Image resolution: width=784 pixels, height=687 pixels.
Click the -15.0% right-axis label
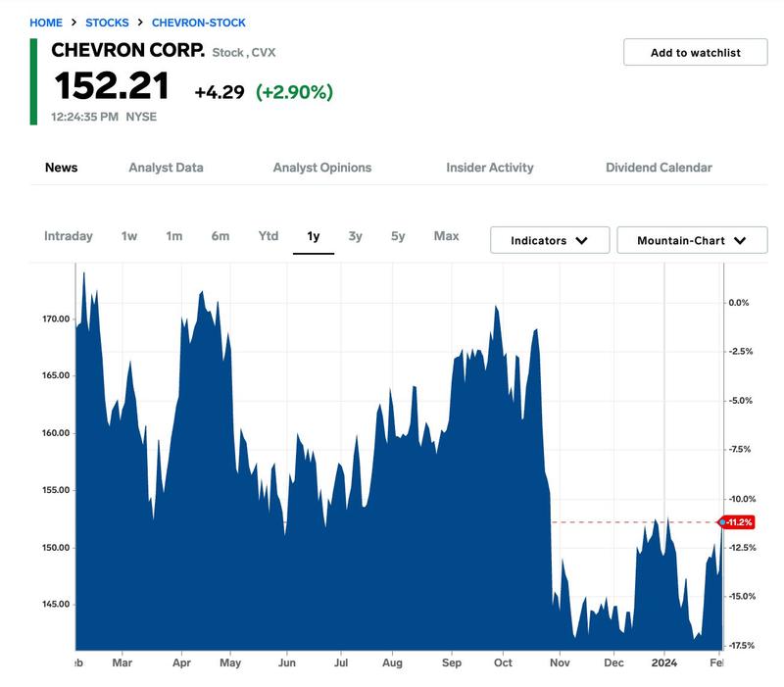pos(742,596)
